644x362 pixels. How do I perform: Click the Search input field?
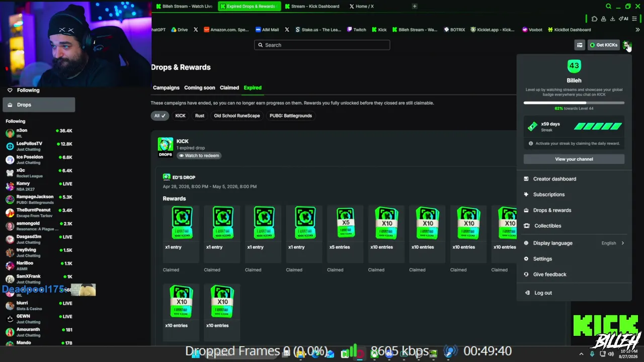pyautogui.click(x=322, y=45)
